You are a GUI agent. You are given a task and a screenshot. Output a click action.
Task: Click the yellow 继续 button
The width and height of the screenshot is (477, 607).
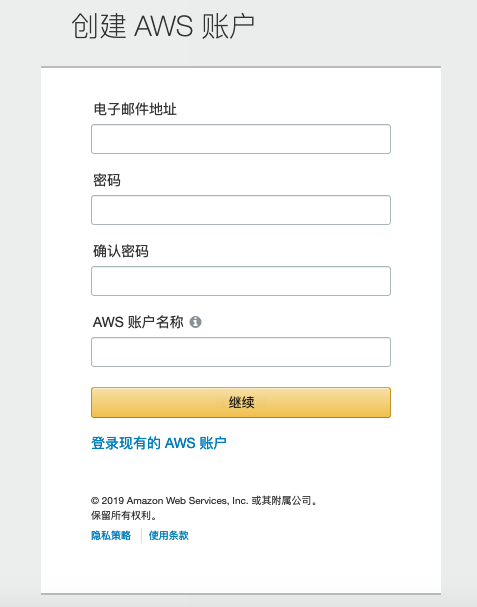click(x=241, y=403)
